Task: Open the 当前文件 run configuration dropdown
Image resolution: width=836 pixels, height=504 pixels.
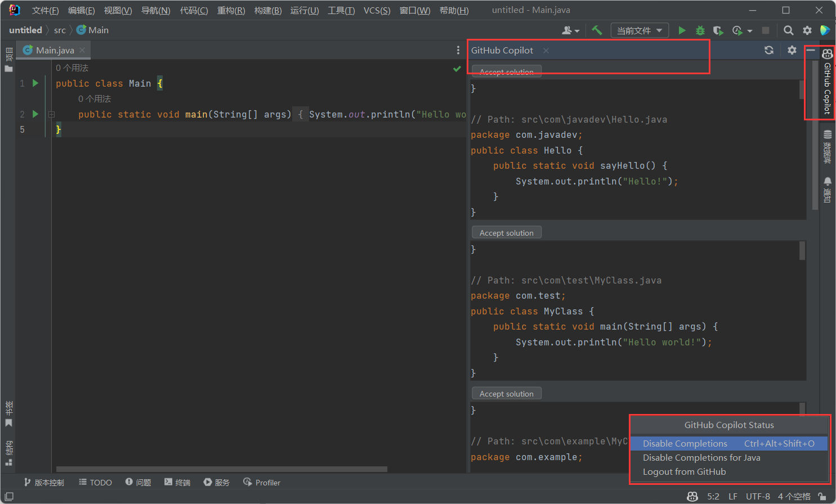Action: 640,30
